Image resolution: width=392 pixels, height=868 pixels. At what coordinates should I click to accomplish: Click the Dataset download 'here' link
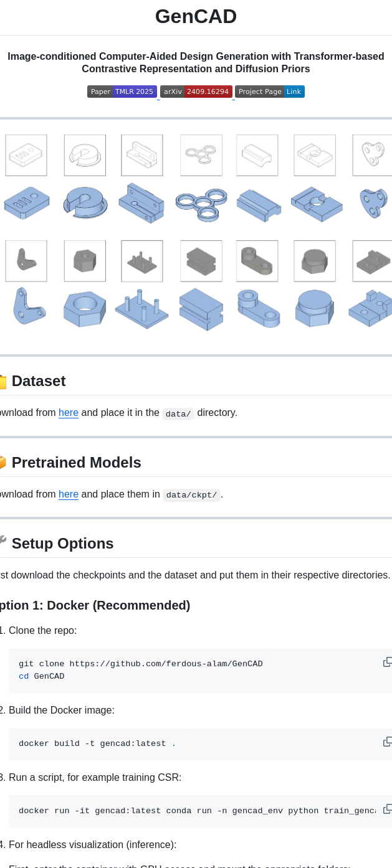69,413
